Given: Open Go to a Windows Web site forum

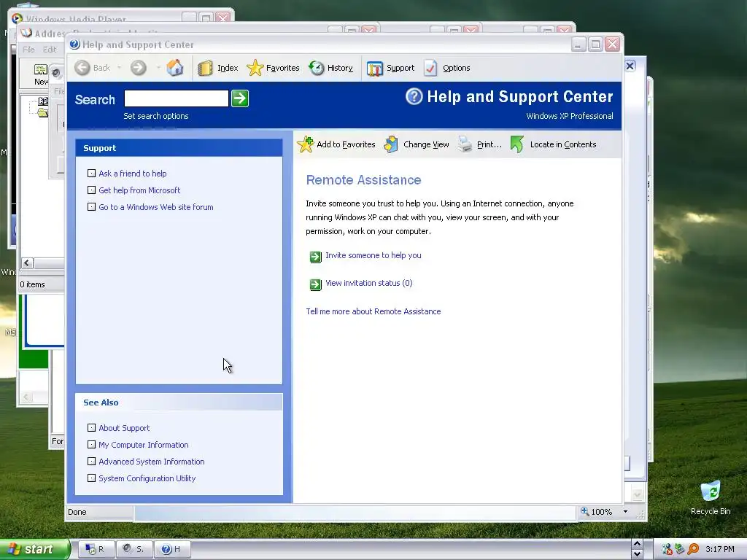Looking at the screenshot, I should 156,206.
